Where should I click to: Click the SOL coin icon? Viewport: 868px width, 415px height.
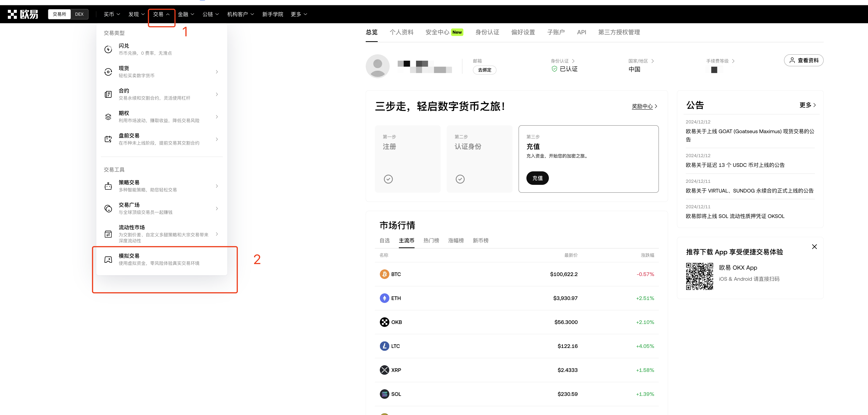coord(384,394)
